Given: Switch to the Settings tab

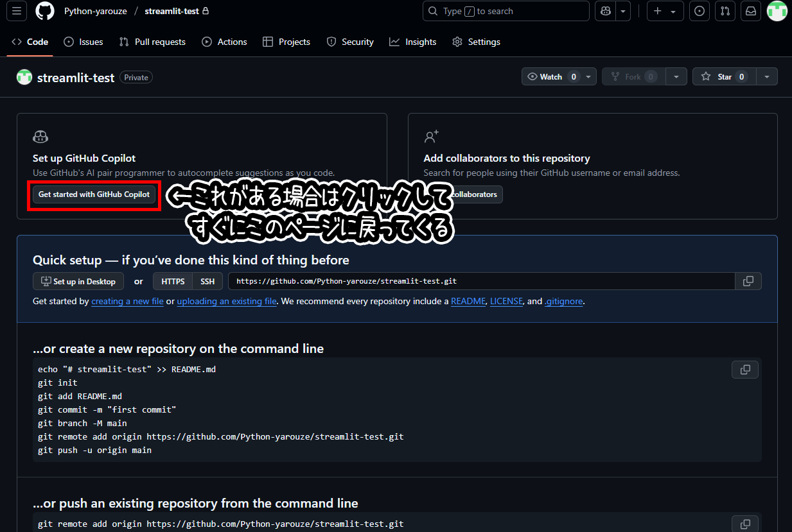Looking at the screenshot, I should point(476,42).
